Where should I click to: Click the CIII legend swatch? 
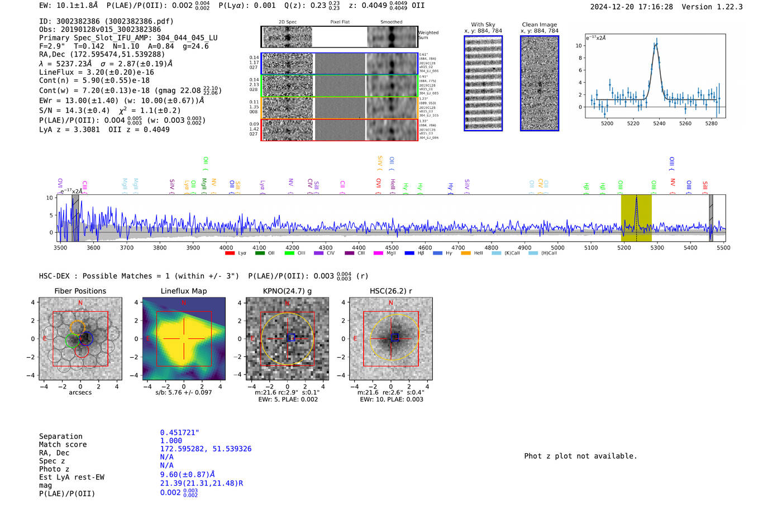pos(350,253)
